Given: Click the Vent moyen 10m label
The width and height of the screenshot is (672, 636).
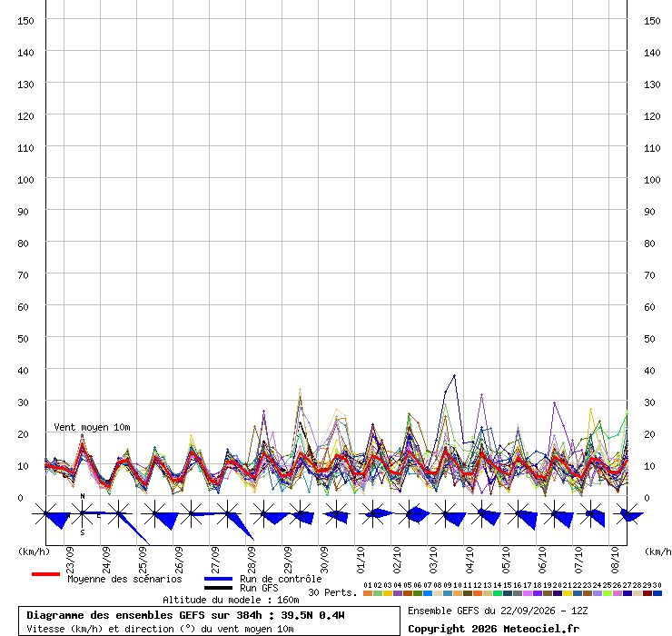Looking at the screenshot, I should tap(92, 427).
